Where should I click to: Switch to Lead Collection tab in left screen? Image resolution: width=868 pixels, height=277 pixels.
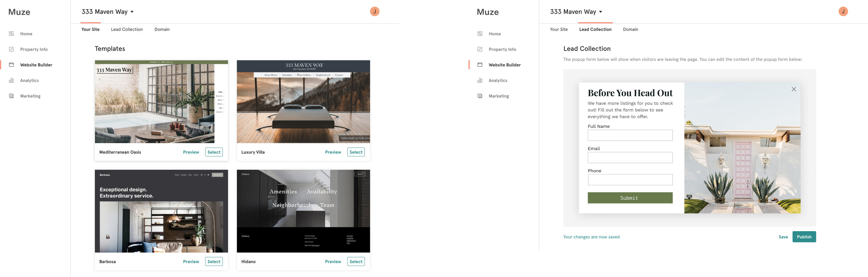(x=127, y=30)
